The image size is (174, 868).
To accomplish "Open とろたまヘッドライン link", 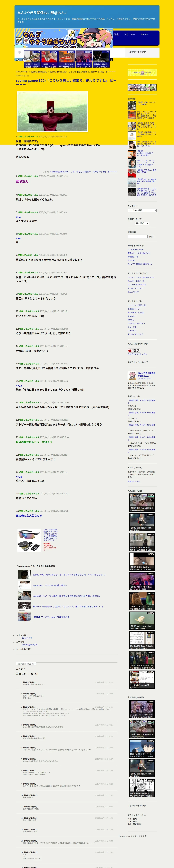I will [136, 323].
